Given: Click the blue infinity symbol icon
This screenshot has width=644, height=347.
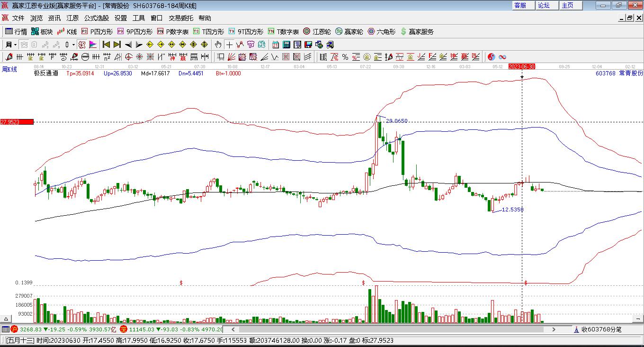Looking at the screenshot, I should point(502,57).
